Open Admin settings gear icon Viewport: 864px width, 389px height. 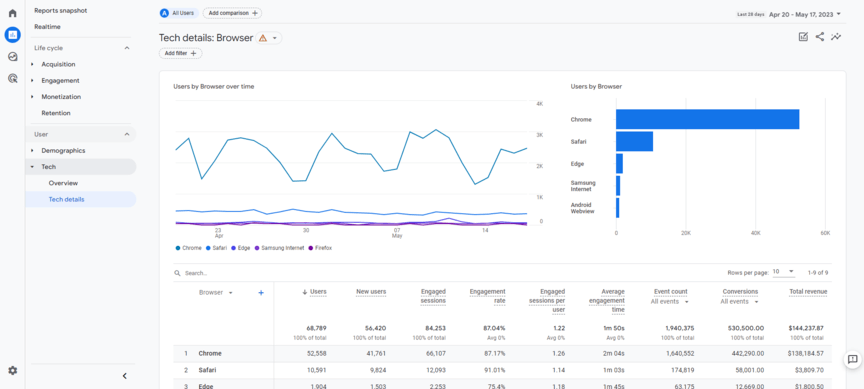pos(12,371)
